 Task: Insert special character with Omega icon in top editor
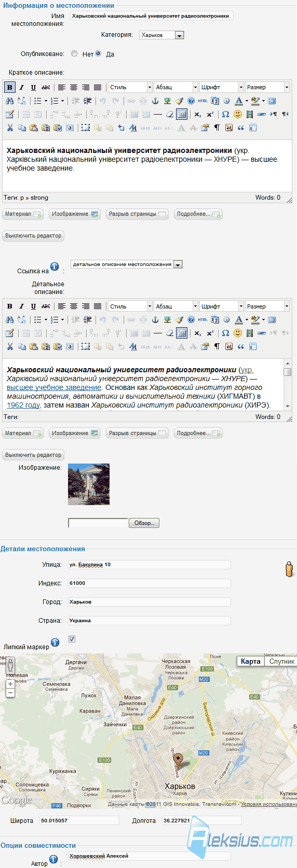click(225, 114)
